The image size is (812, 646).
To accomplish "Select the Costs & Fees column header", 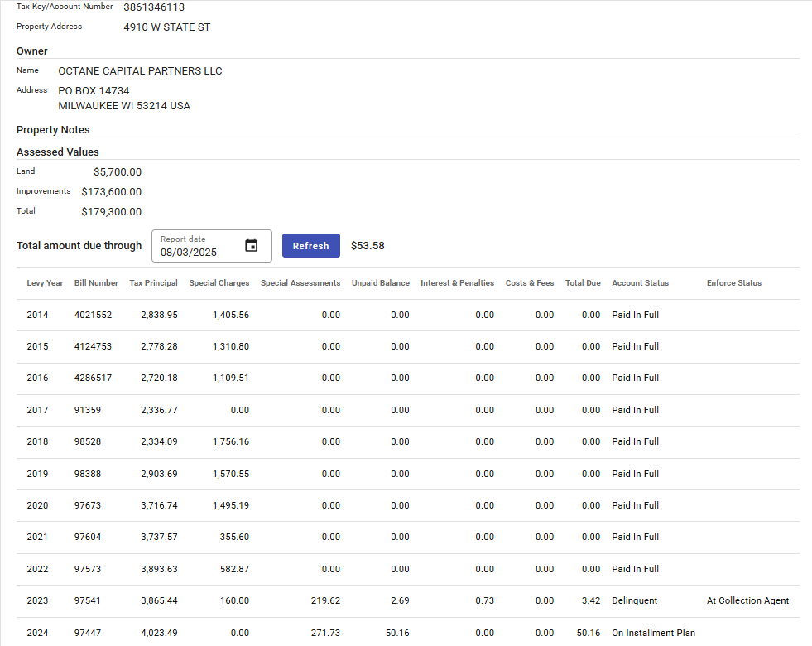I will [530, 283].
